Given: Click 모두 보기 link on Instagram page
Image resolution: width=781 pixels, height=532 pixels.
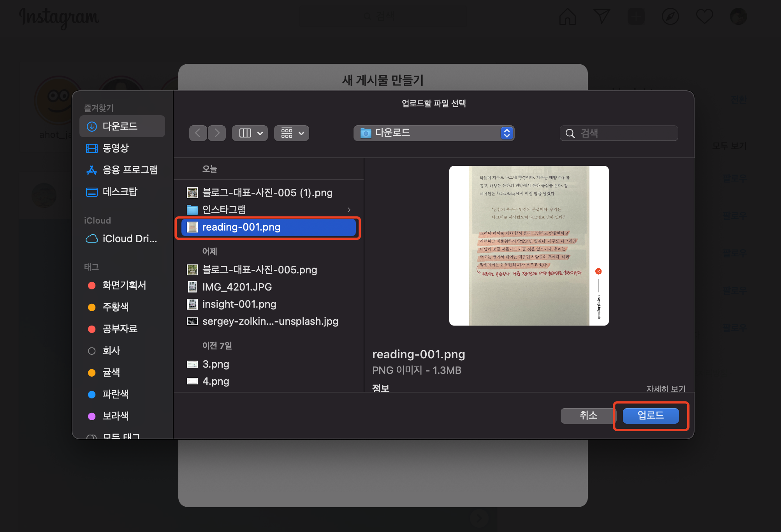Looking at the screenshot, I should 730,146.
